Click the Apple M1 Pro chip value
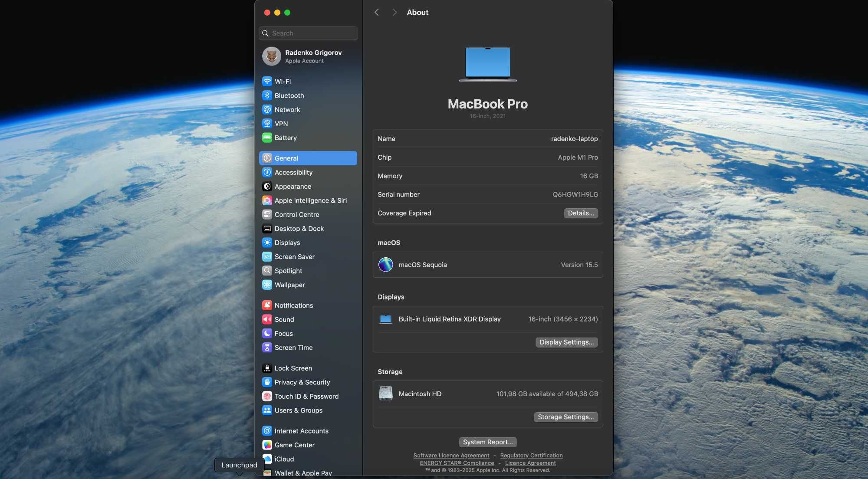 [578, 157]
